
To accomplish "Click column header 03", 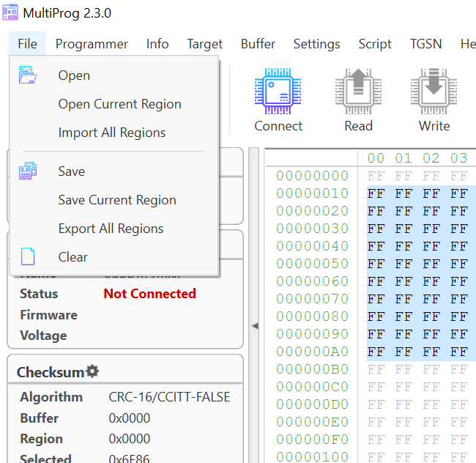I will [458, 158].
